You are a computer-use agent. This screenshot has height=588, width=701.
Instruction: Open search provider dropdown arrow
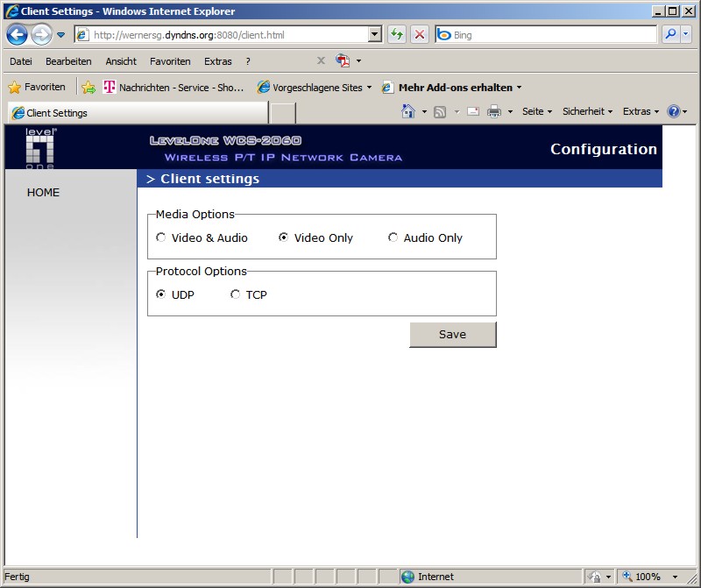pyautogui.click(x=686, y=34)
